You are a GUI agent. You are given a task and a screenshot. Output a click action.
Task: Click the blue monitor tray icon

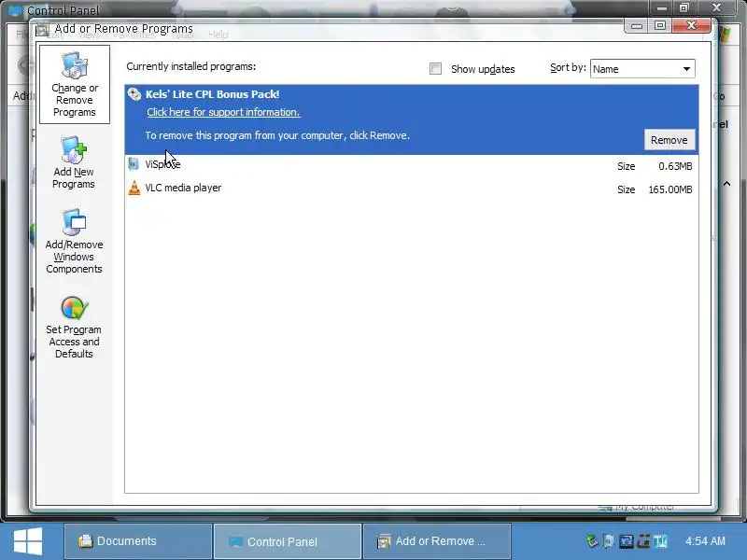click(x=626, y=541)
